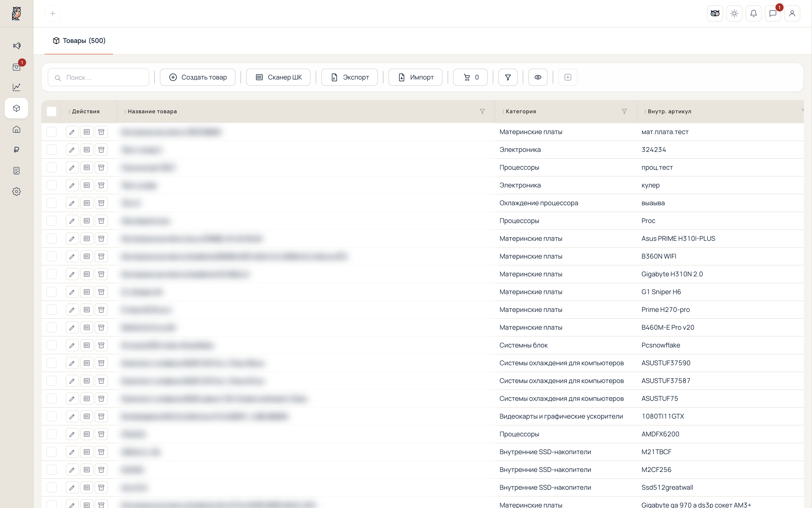Show barcode for the Proc row
The width and height of the screenshot is (812, 508).
pyautogui.click(x=87, y=221)
